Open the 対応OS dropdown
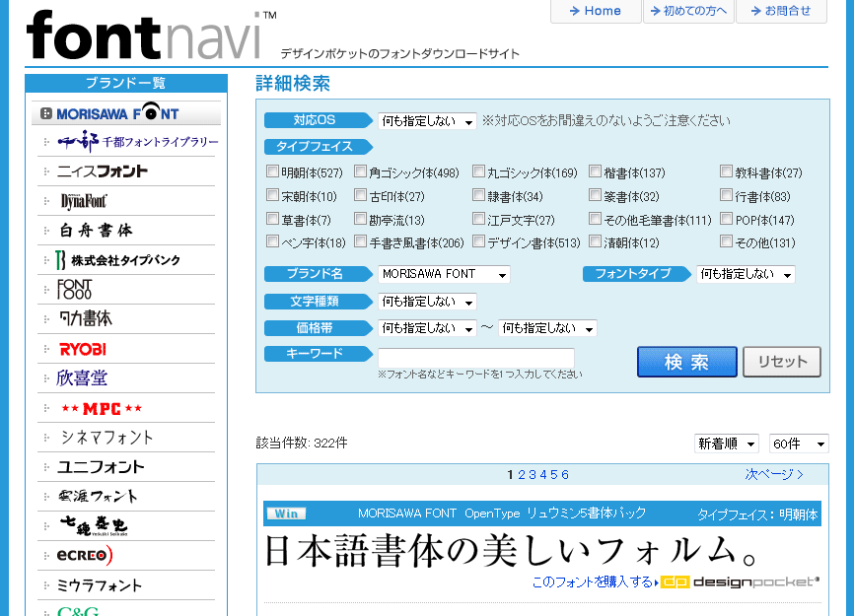This screenshot has height=616, width=854. click(428, 121)
